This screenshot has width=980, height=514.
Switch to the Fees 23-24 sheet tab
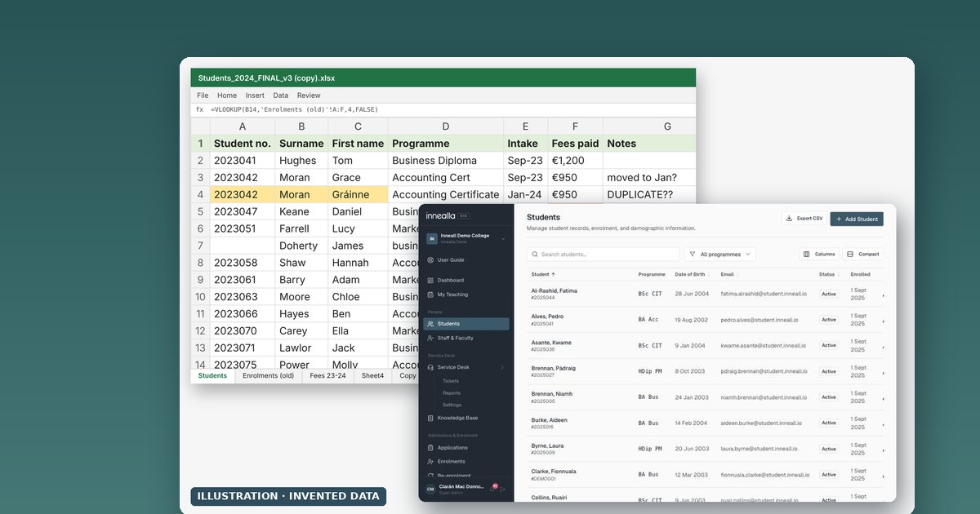pos(327,376)
